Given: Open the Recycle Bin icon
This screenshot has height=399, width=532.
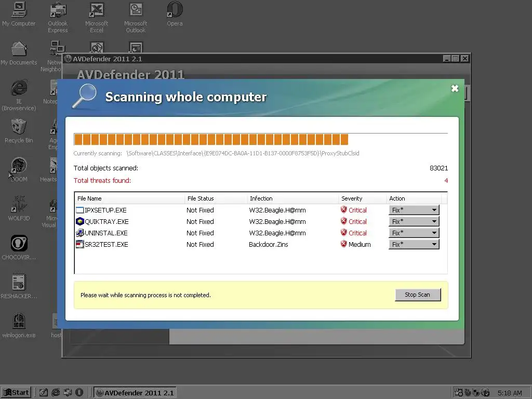Looking at the screenshot, I should (x=19, y=131).
